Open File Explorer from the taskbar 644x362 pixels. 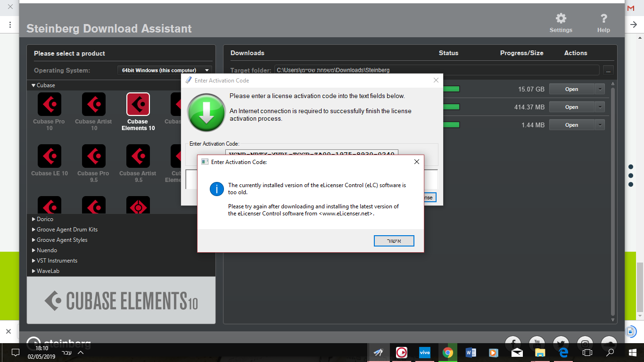coord(540,353)
